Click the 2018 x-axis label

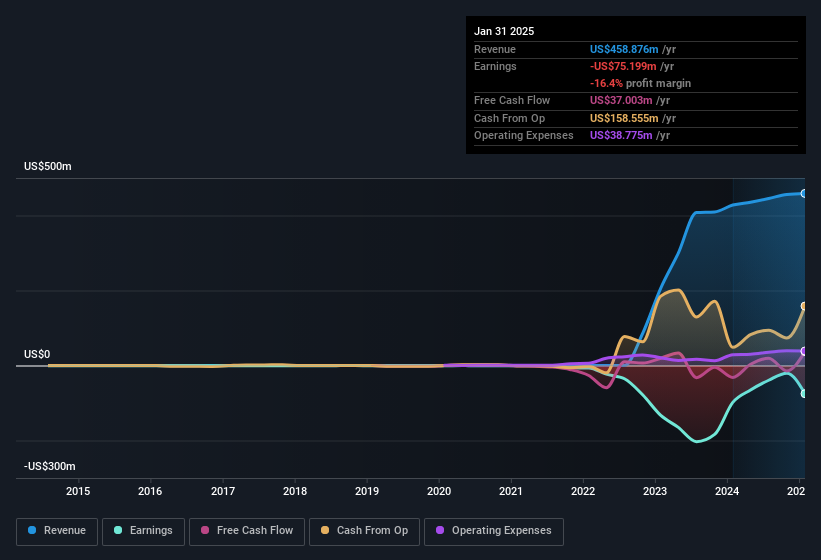[x=295, y=491]
